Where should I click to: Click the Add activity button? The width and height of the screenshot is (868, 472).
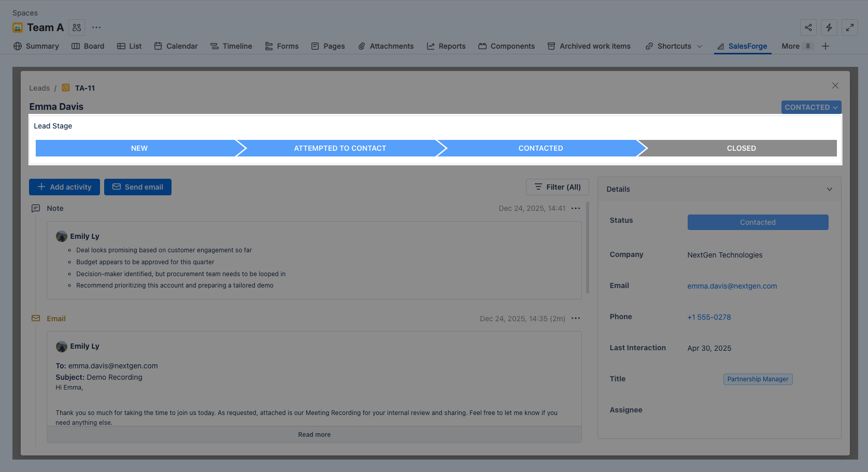click(64, 187)
